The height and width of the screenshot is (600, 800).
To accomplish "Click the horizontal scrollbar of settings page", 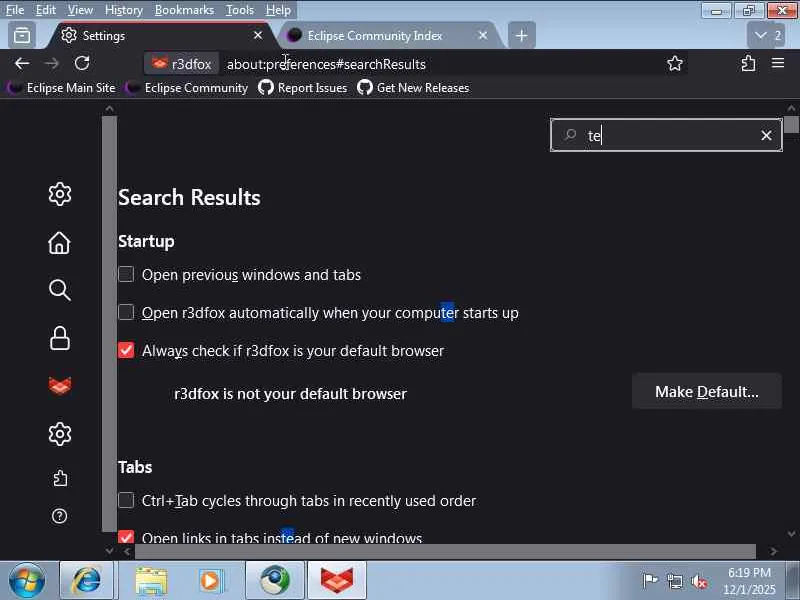I will (x=445, y=551).
